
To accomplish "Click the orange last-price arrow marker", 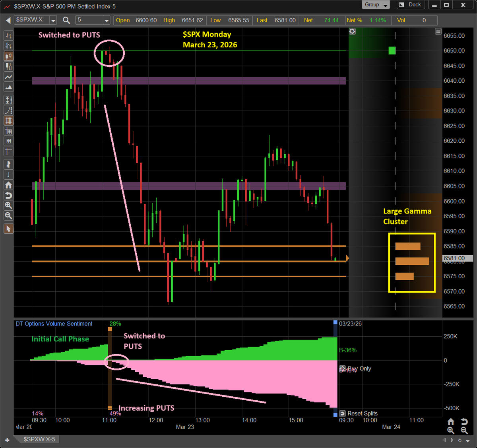I will click(347, 258).
